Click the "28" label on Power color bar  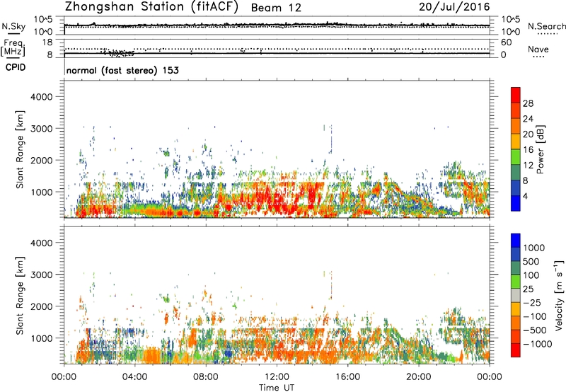point(528,103)
